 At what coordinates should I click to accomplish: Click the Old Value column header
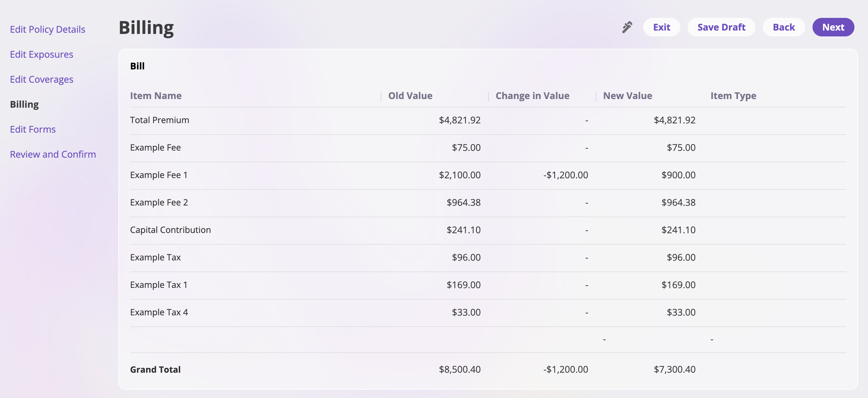410,96
